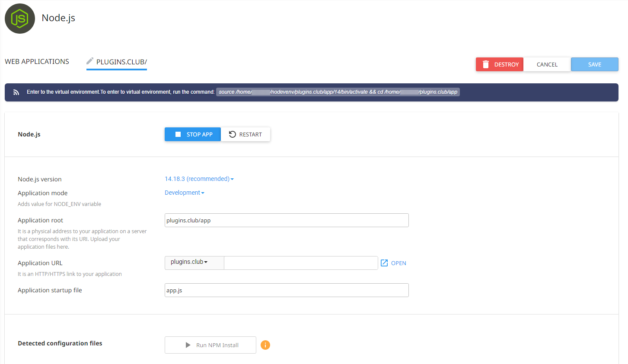This screenshot has width=628, height=364.
Task: Click the Application startup file field
Action: [287, 290]
